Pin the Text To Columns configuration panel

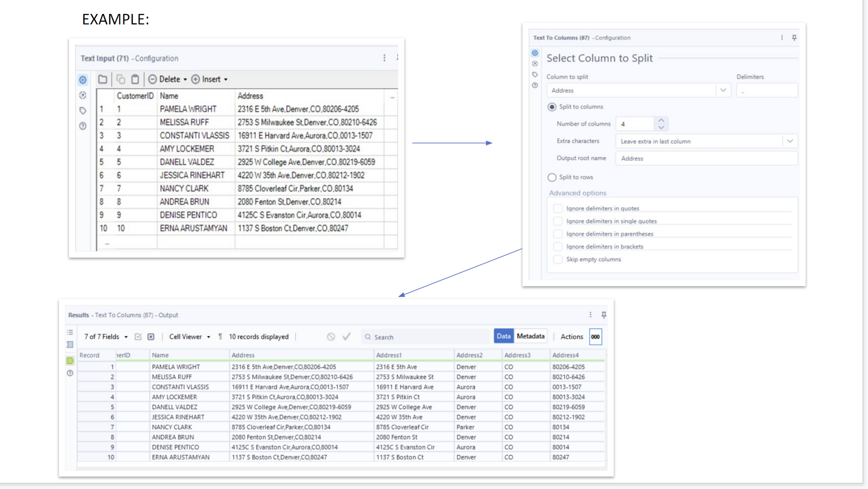tap(794, 38)
